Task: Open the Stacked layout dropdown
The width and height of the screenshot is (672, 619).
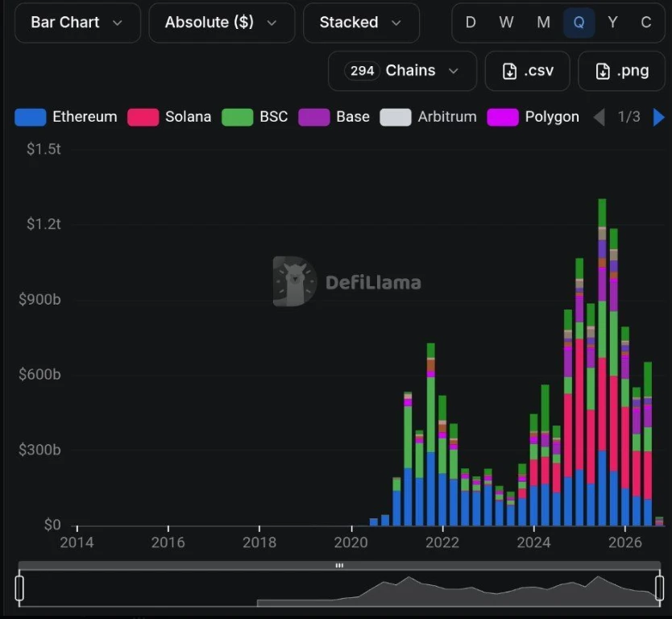Action: point(361,23)
